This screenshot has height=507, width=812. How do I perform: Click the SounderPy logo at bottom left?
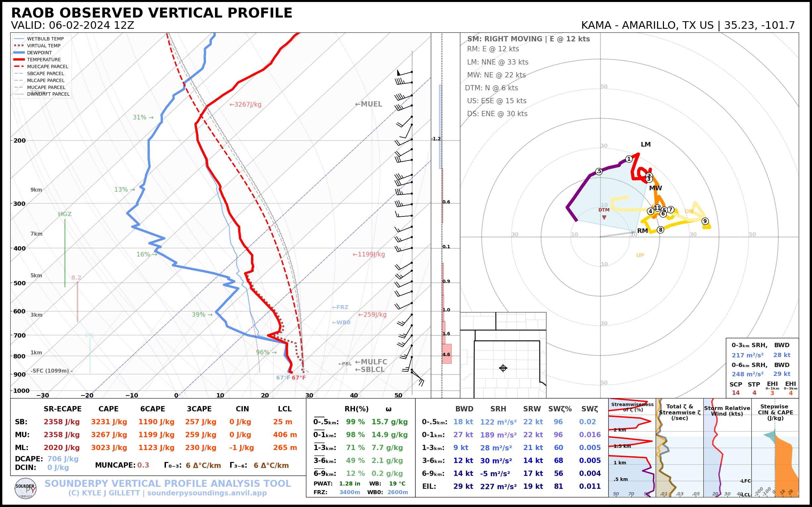(x=25, y=488)
